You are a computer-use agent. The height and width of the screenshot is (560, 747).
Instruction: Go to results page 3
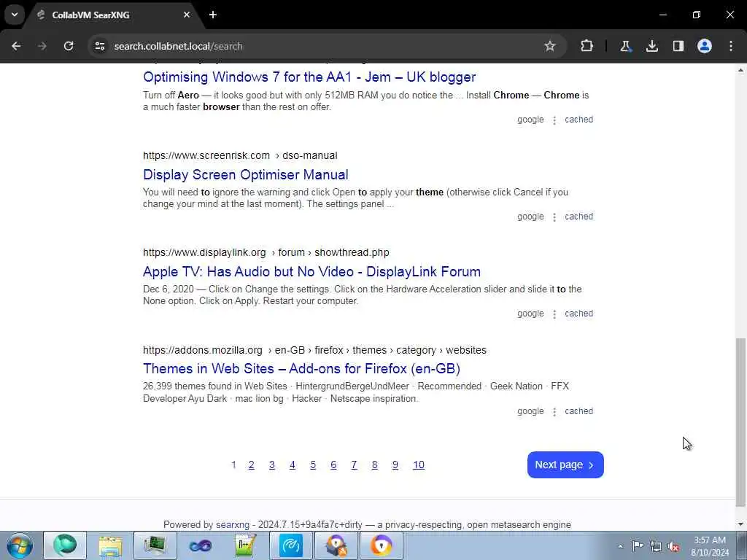[271, 464]
